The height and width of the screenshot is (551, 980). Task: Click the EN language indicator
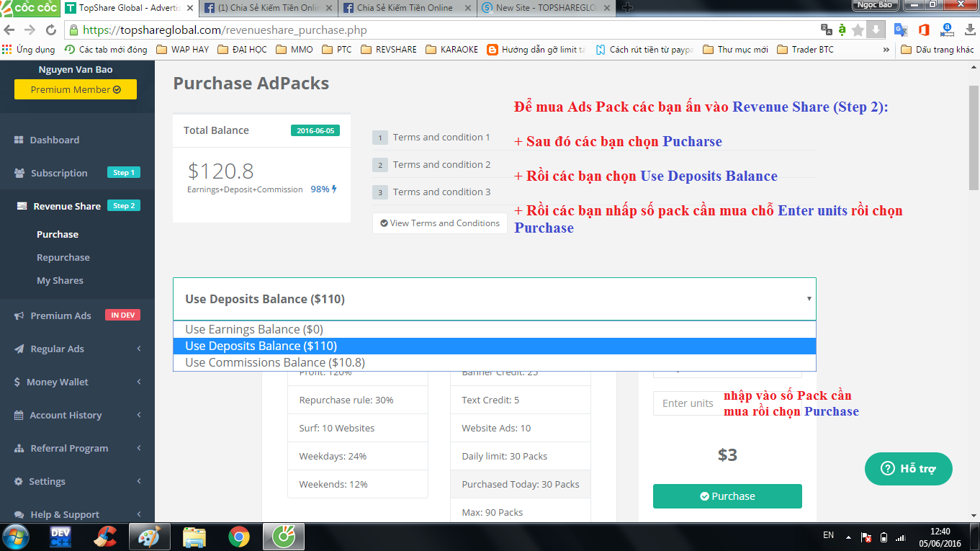pyautogui.click(x=829, y=535)
